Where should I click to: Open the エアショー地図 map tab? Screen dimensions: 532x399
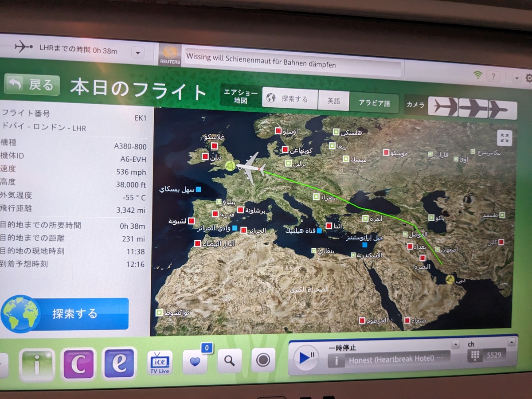click(241, 96)
